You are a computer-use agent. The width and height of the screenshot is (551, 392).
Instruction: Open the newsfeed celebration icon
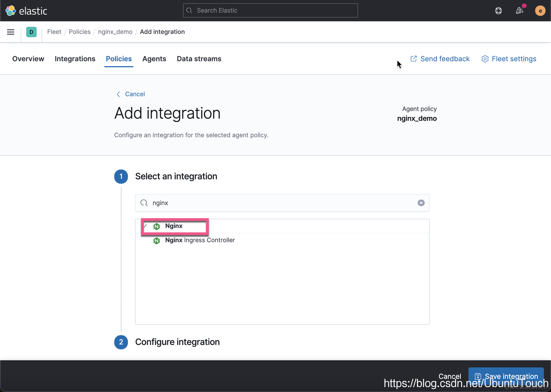[x=519, y=11]
